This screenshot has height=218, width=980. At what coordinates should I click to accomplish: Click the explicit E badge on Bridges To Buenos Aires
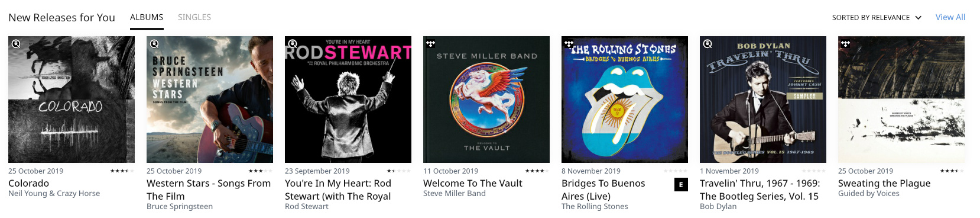click(681, 185)
